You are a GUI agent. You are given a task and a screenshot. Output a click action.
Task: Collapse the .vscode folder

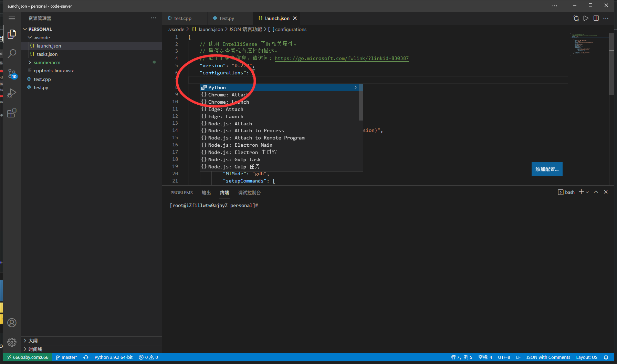coord(42,38)
